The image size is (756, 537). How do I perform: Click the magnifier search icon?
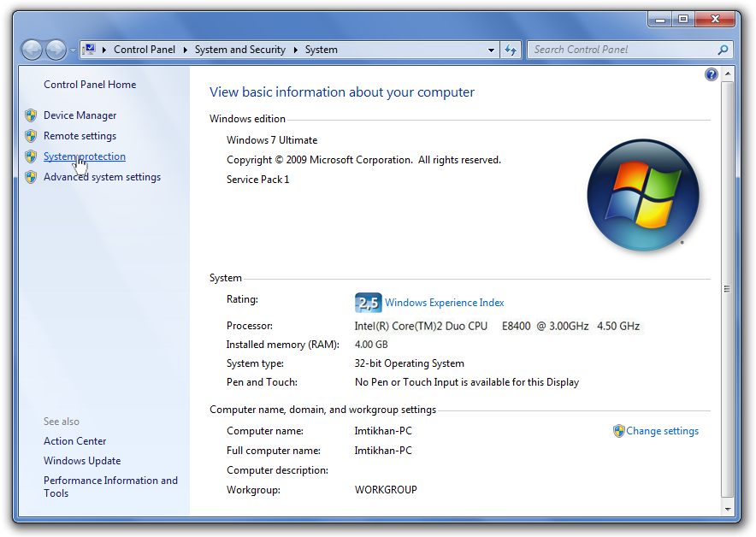click(723, 50)
